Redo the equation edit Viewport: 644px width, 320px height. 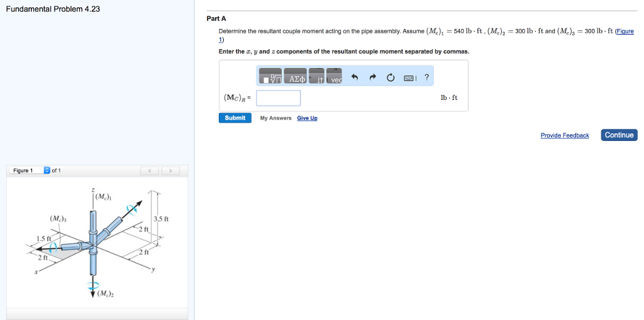point(373,77)
